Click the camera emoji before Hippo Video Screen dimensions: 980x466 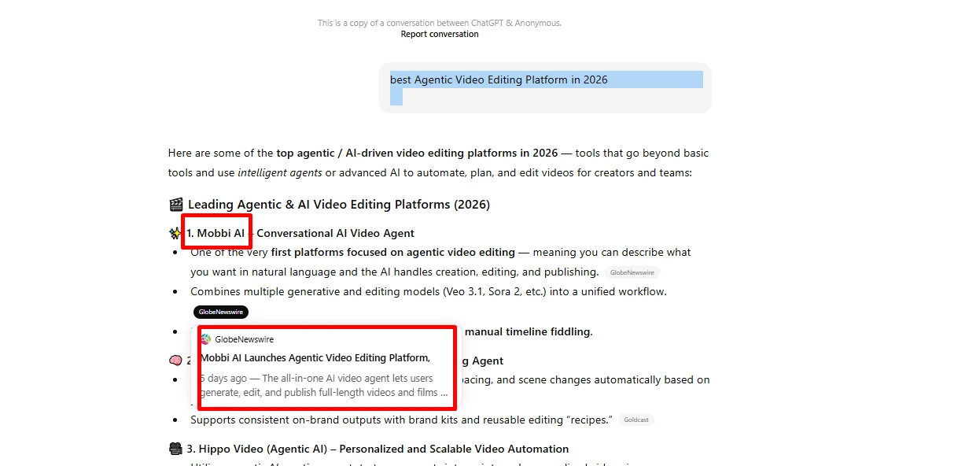175,449
